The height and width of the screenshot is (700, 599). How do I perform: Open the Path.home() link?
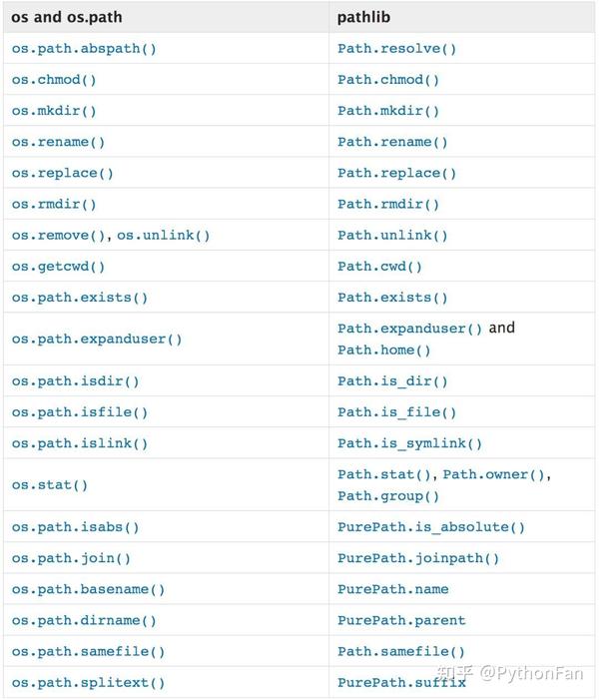[x=384, y=350]
